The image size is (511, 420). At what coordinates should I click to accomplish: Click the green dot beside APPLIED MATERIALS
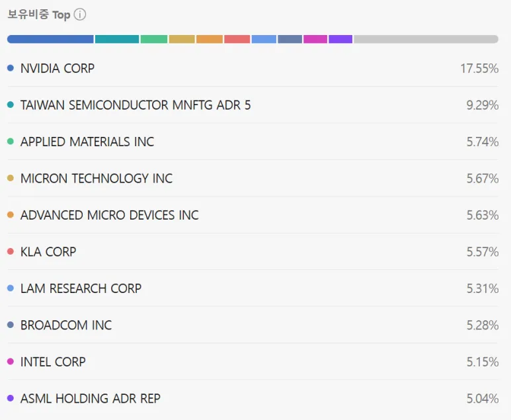pos(11,141)
